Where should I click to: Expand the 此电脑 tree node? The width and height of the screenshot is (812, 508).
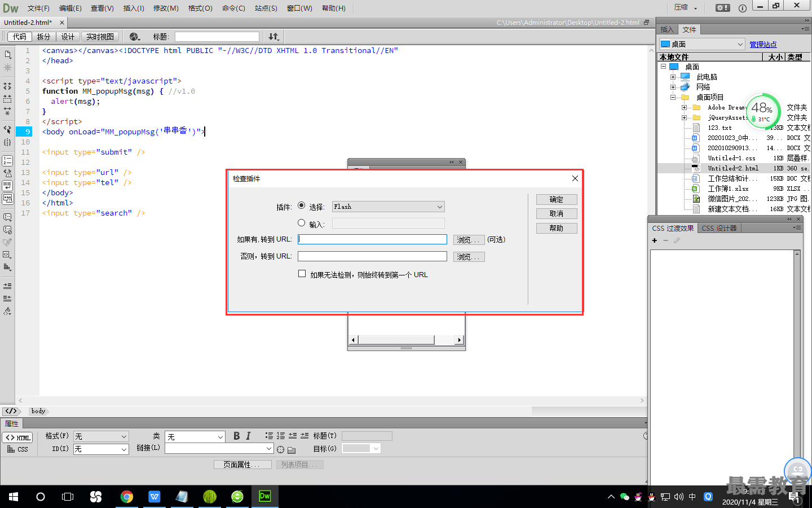pyautogui.click(x=673, y=77)
